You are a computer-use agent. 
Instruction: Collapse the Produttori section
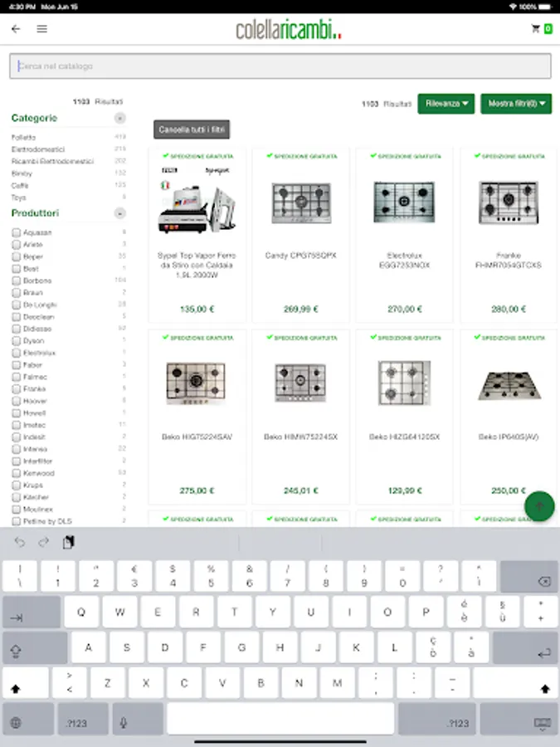tap(120, 213)
